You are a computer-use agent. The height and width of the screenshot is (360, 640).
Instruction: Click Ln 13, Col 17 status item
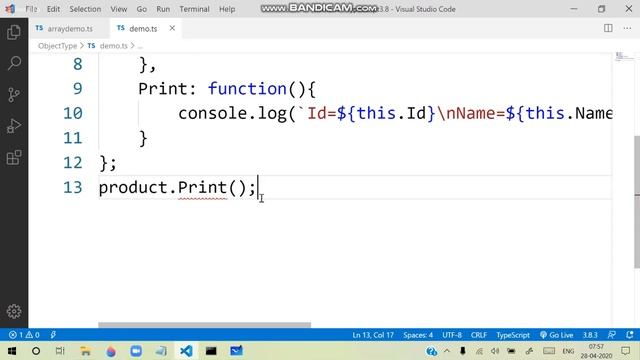pos(373,335)
